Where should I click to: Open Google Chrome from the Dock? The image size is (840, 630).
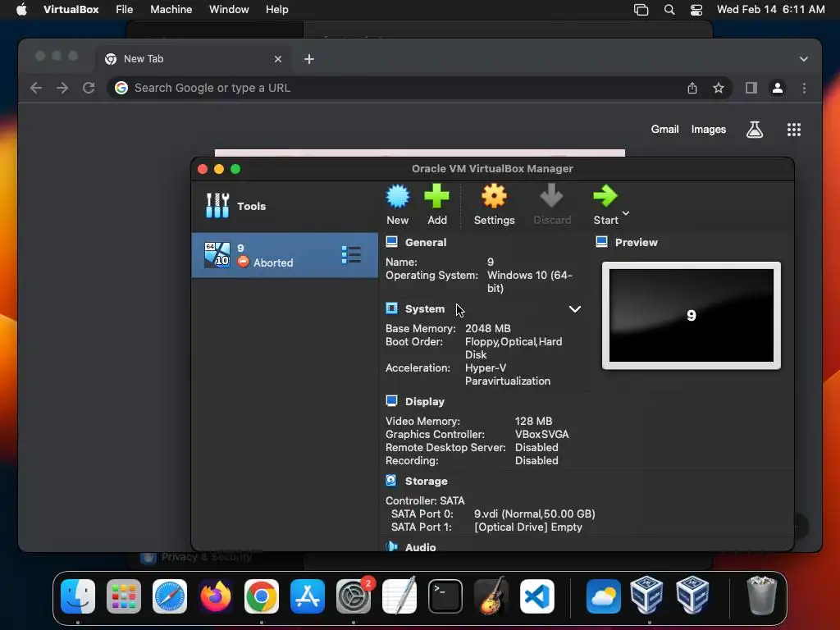(262, 596)
